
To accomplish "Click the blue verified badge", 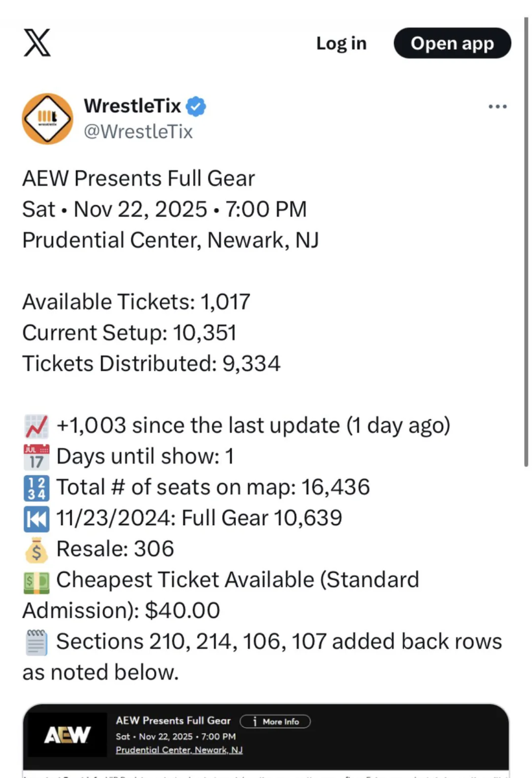I will tap(196, 106).
